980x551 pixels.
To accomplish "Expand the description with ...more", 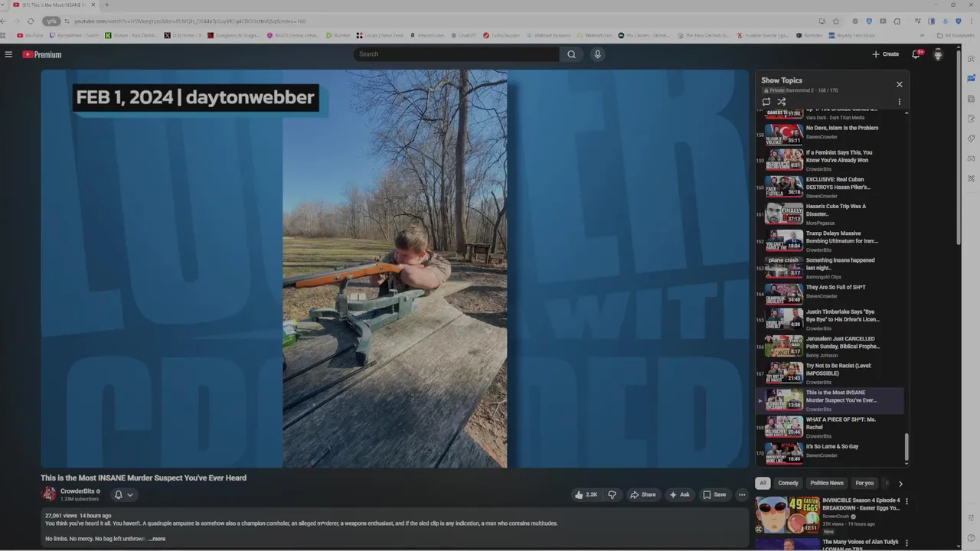I will 157,539.
